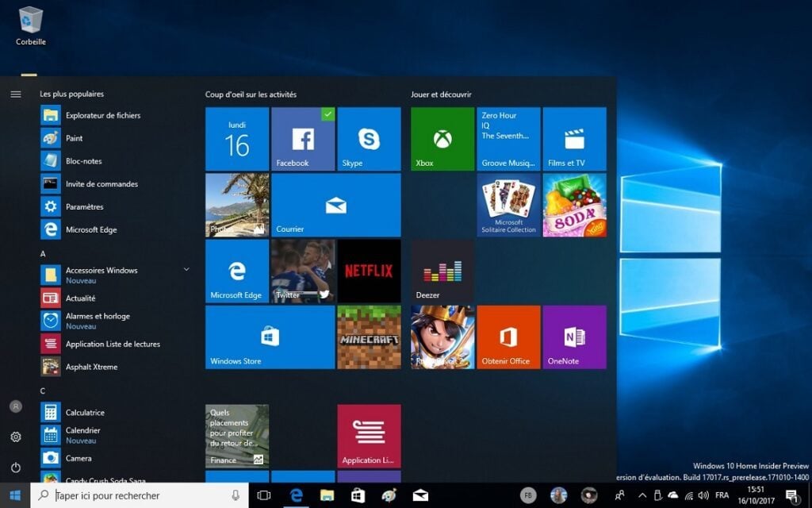The image size is (812, 508).
Task: Click the power icon in Start sidebar
Action: point(16,468)
